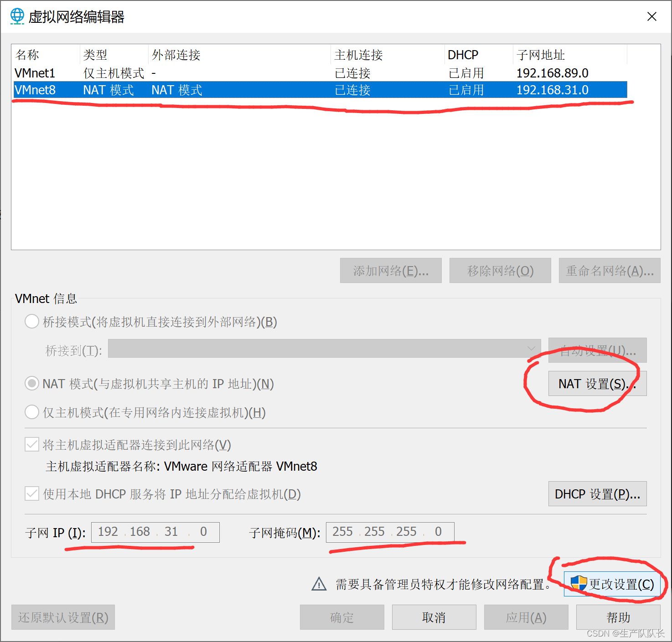
Task: Click the 确定 button
Action: (342, 617)
